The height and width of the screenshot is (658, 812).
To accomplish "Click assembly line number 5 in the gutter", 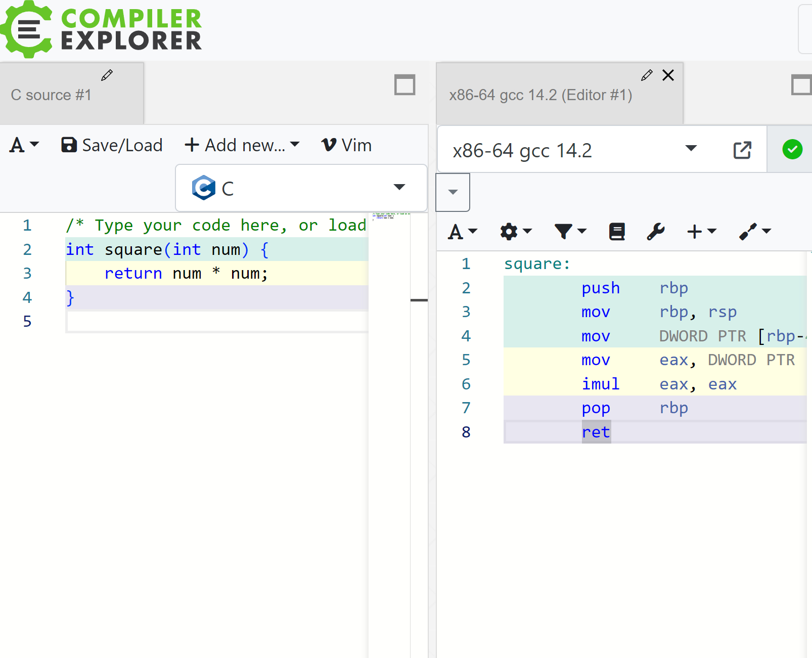I will [x=466, y=360].
